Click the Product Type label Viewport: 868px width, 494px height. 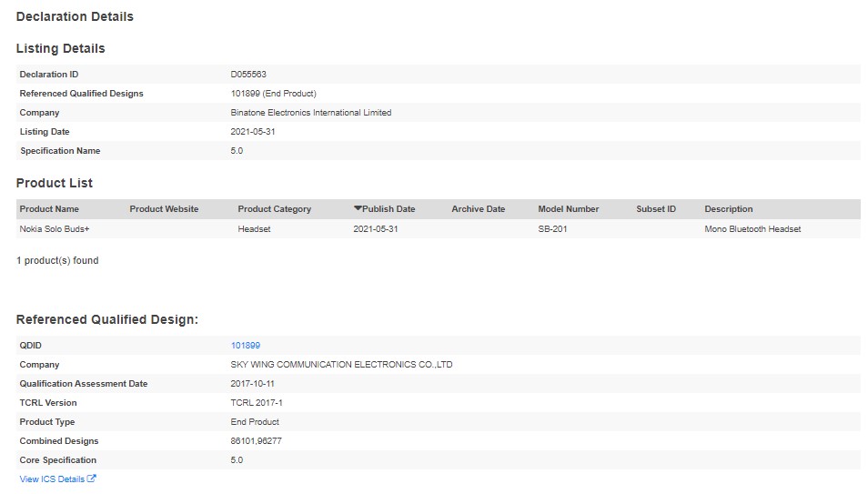47,421
